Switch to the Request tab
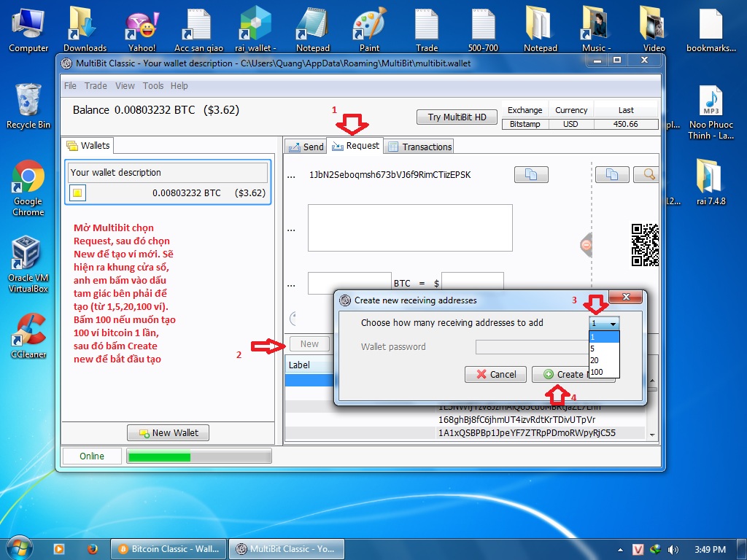 (x=355, y=146)
